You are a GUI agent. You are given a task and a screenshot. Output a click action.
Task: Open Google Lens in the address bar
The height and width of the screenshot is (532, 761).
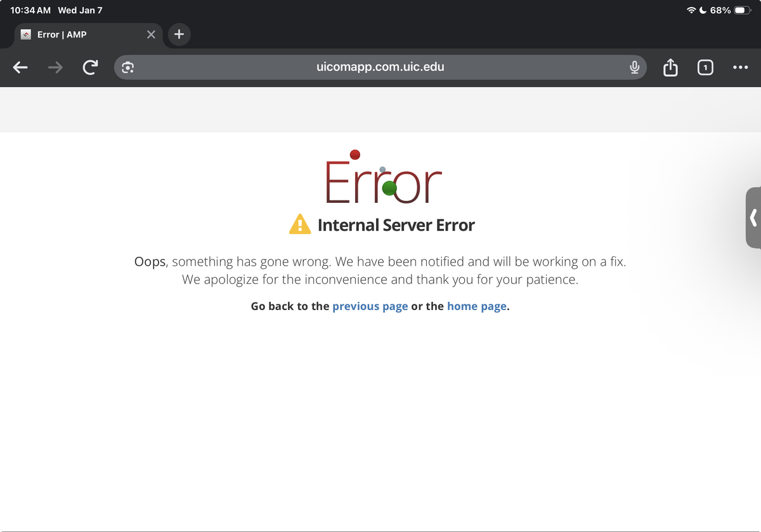[128, 67]
